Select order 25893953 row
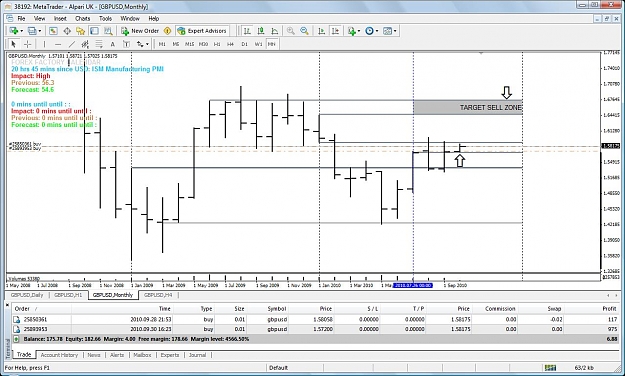Image resolution: width=625 pixels, height=376 pixels. coord(315,329)
